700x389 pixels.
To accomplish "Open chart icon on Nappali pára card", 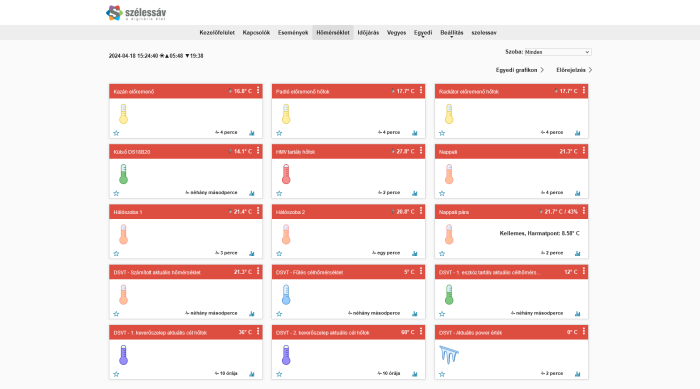I will [x=578, y=253].
